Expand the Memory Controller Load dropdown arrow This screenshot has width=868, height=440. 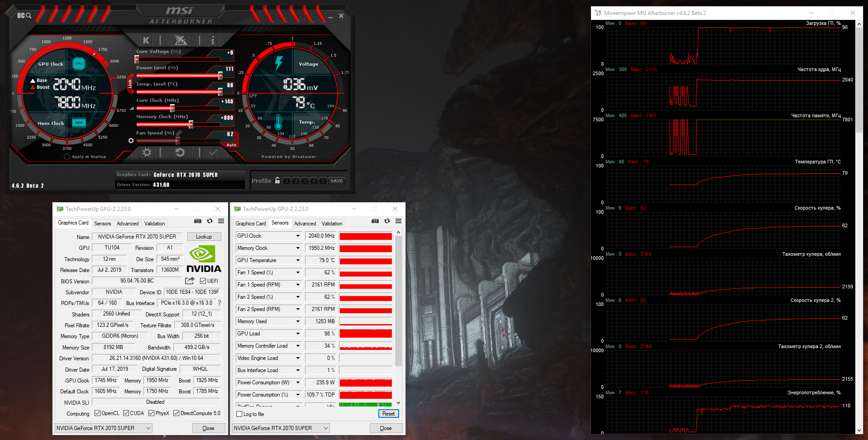(298, 346)
